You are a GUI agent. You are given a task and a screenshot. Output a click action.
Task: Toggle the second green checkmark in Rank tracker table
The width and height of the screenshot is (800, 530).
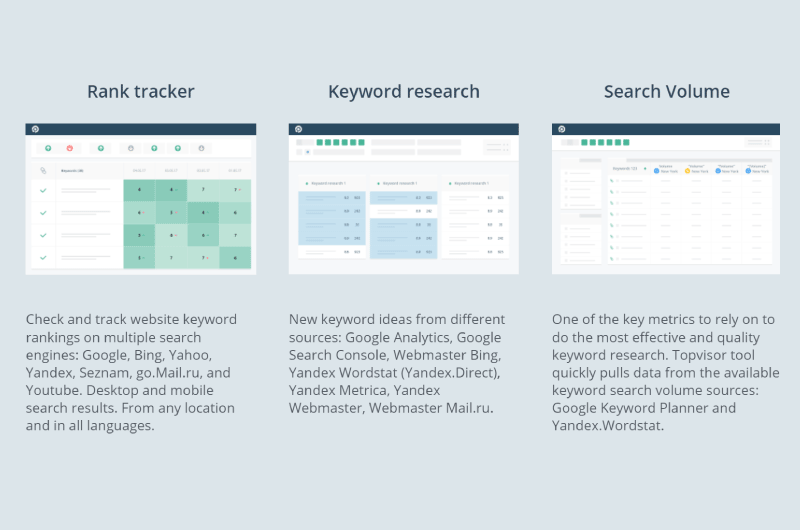43,213
